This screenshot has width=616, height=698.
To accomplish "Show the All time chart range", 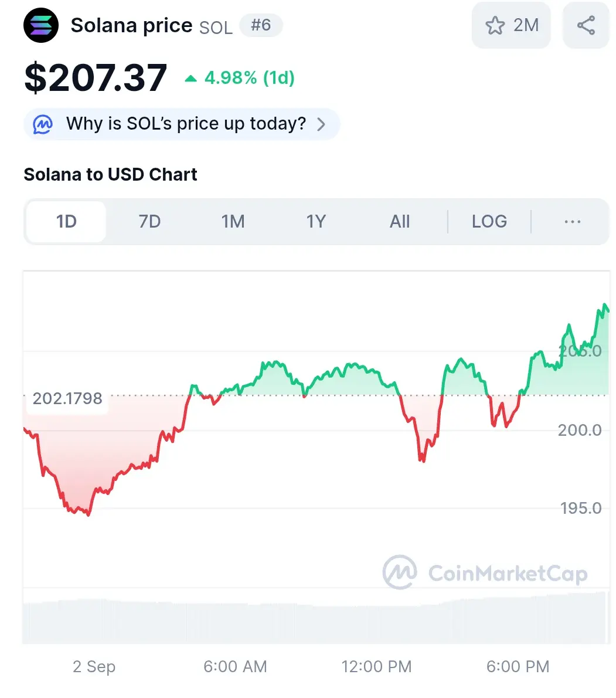I will coord(400,222).
